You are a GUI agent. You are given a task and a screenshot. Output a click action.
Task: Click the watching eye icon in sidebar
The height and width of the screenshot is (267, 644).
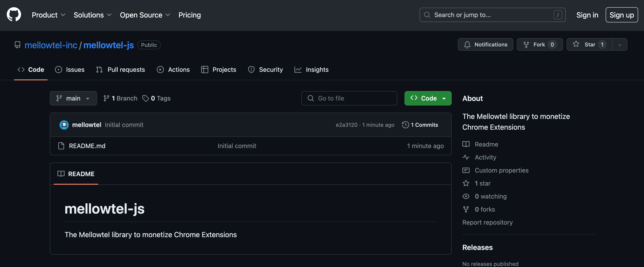(466, 196)
